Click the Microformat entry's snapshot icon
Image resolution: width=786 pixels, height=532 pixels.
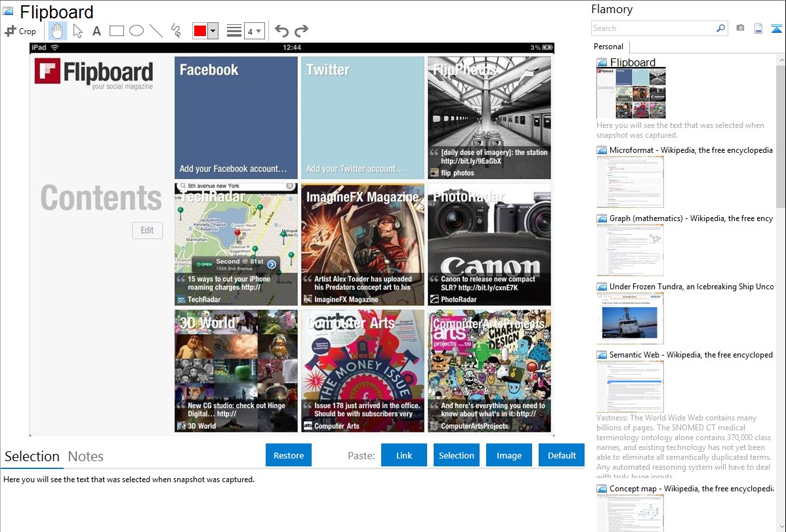pyautogui.click(x=602, y=150)
